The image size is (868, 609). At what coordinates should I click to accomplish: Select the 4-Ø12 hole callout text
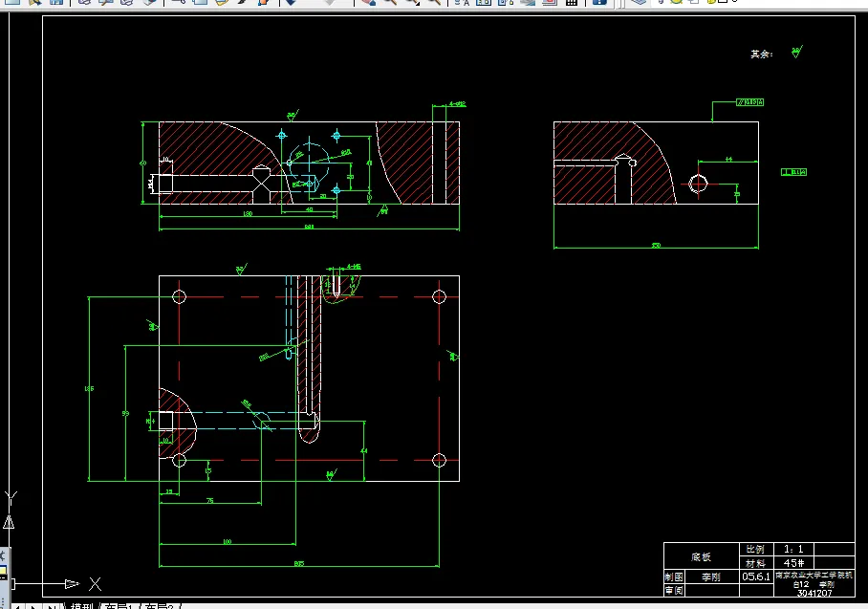click(457, 103)
